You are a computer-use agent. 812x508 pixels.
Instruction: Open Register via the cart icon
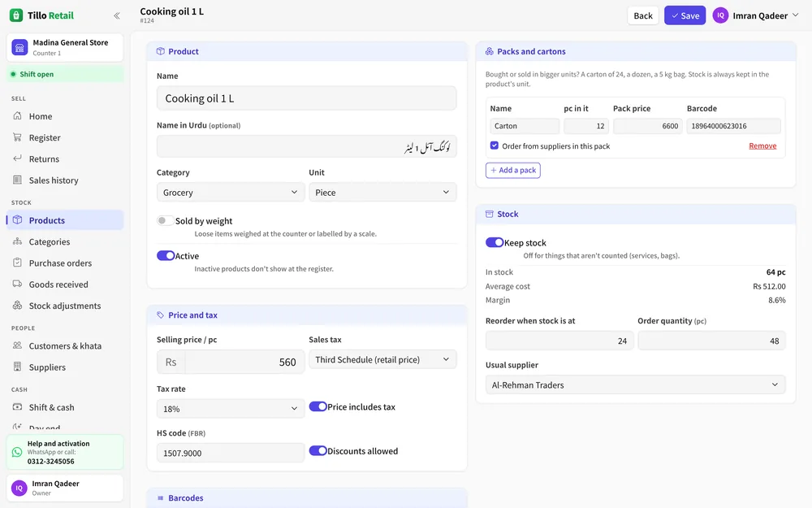tap(18, 137)
